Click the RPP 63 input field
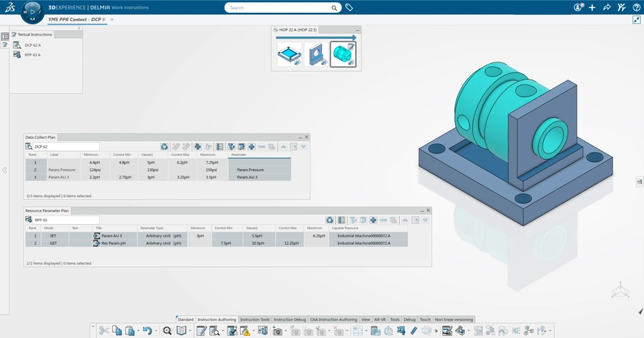 66,220
